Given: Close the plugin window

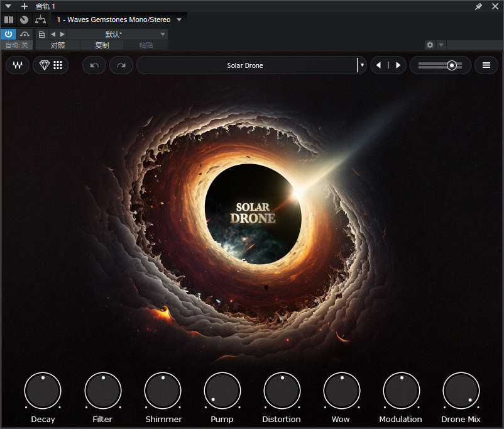Looking at the screenshot, I should 495,6.
